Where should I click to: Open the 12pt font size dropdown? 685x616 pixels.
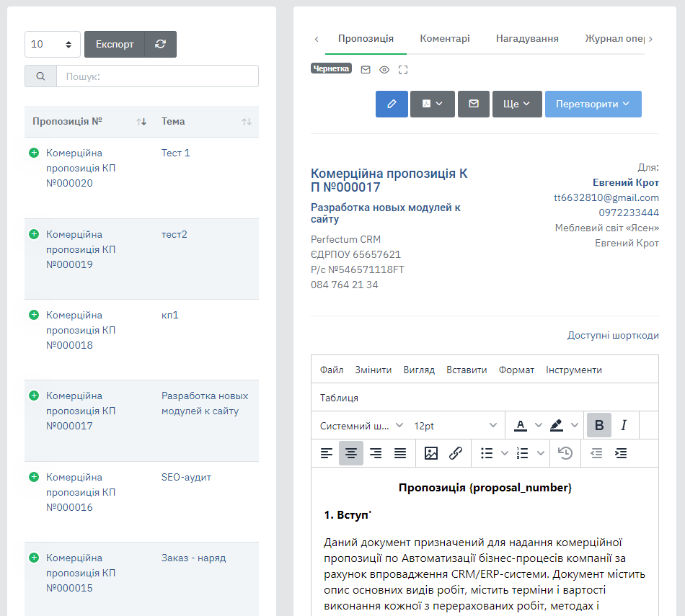pyautogui.click(x=455, y=426)
